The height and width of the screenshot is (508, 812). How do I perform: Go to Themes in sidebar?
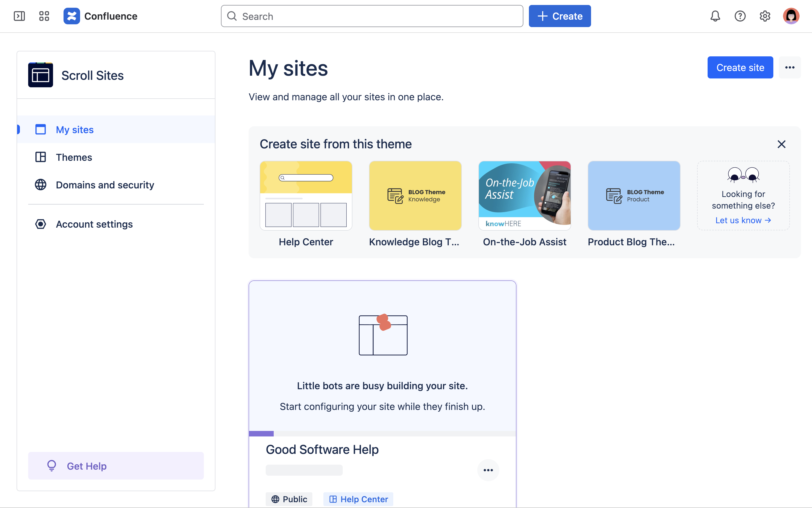(x=74, y=157)
